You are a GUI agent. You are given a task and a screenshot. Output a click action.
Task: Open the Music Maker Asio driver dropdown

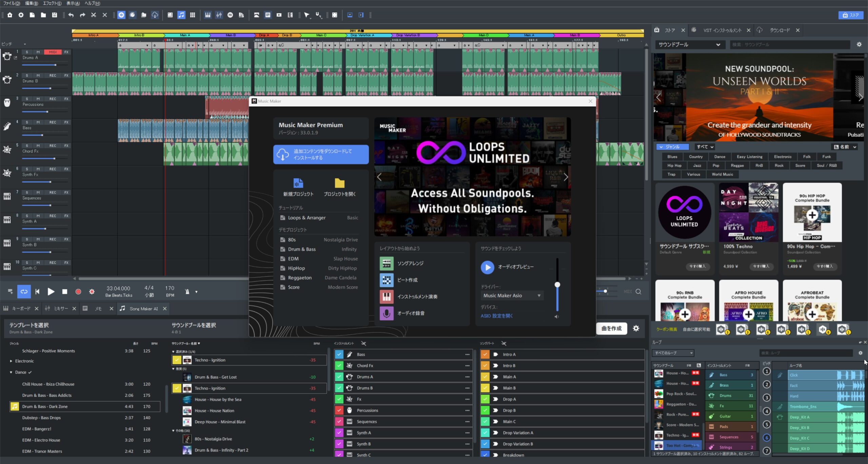coord(512,296)
